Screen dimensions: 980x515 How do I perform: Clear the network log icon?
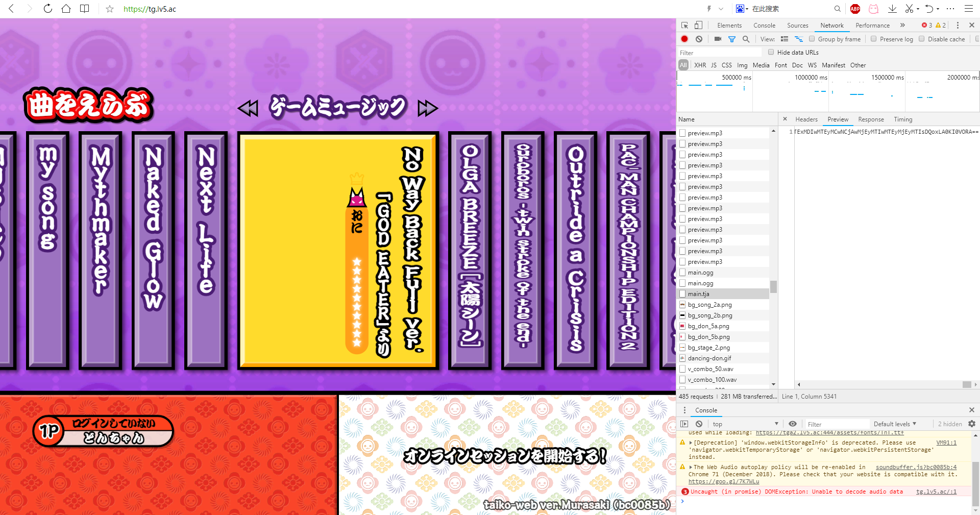[699, 39]
